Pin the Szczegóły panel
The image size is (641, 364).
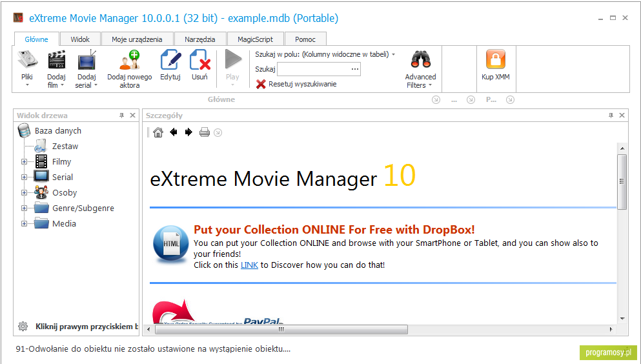611,116
